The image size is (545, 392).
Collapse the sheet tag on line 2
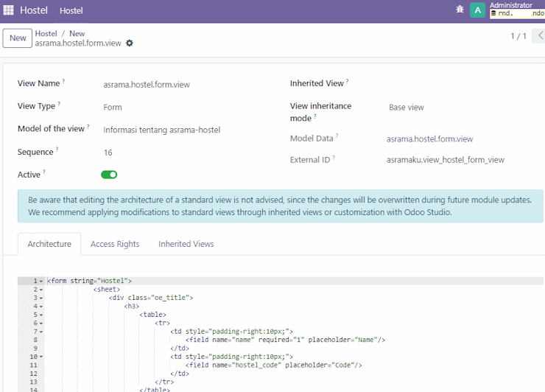pos(41,290)
